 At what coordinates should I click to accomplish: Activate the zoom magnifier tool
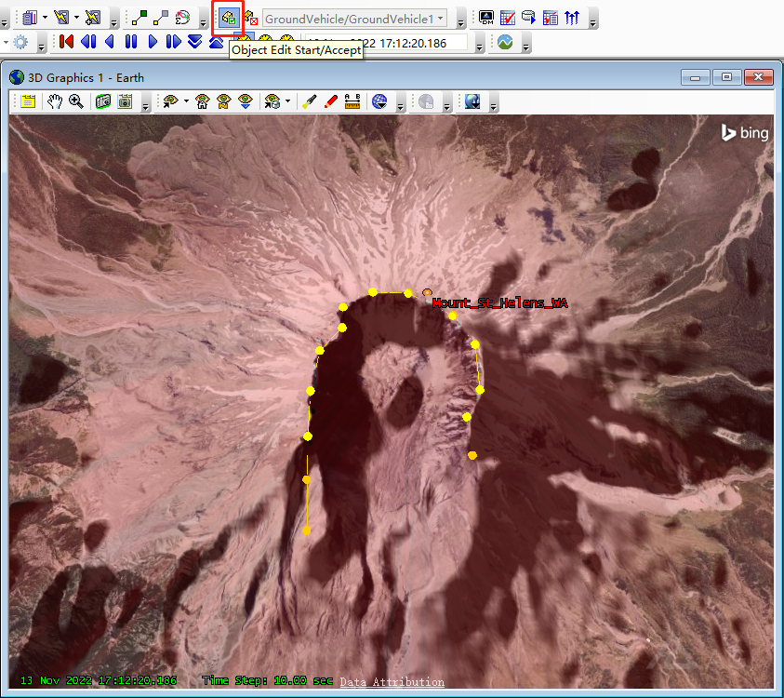coord(75,101)
